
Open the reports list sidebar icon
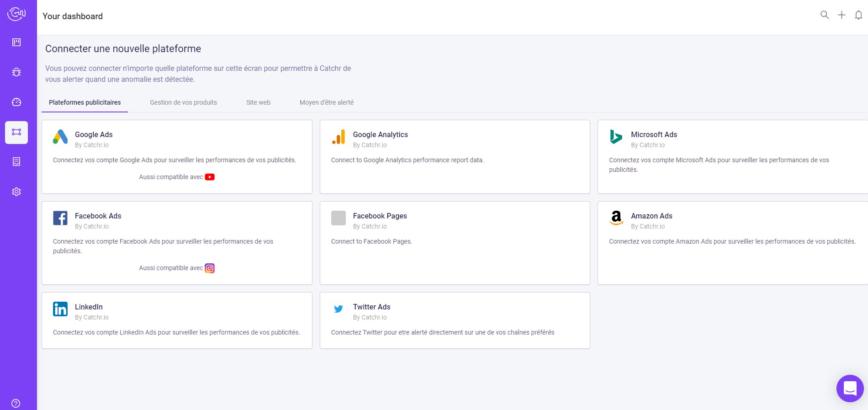16,162
